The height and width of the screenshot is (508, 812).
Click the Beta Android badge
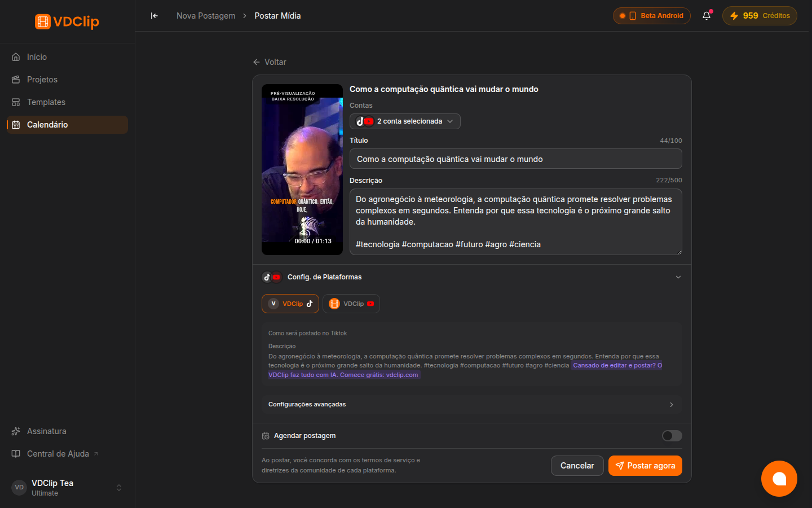pyautogui.click(x=652, y=16)
